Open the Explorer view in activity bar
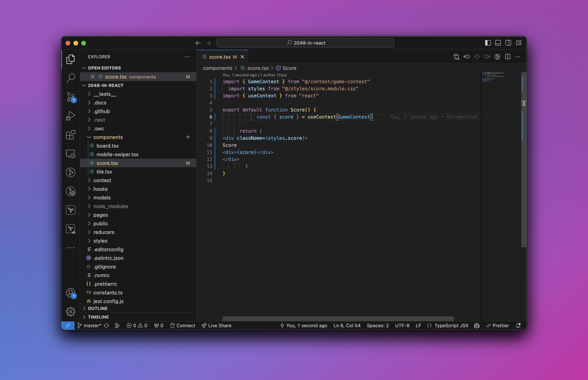 [x=71, y=59]
